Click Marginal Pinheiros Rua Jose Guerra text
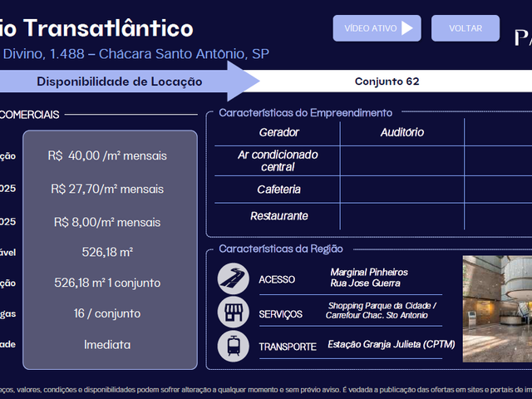 click(369, 278)
